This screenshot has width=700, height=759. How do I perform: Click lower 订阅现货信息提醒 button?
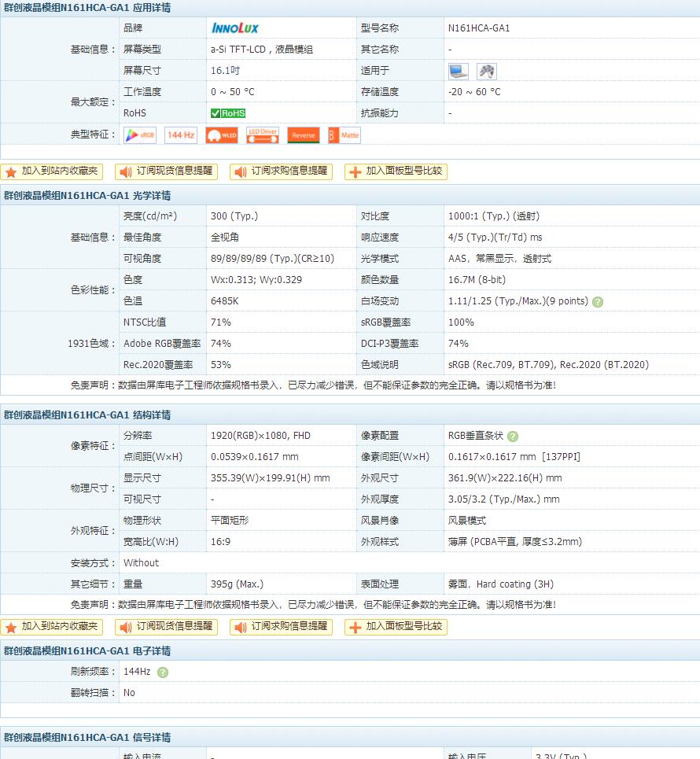167,627
